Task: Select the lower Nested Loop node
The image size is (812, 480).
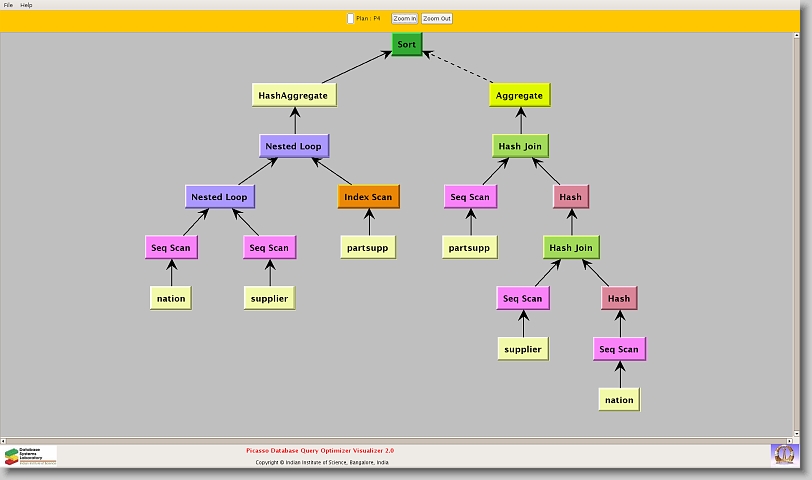Action: click(220, 197)
